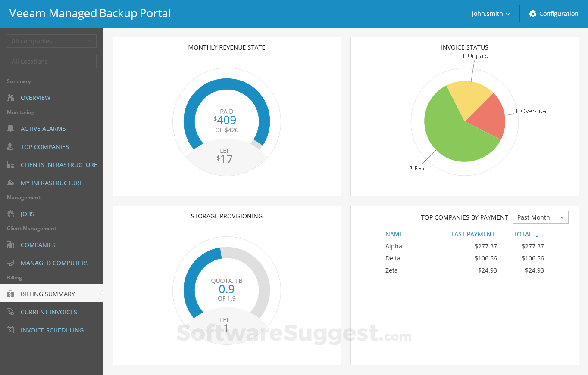Open the COMPANIES page

click(38, 245)
